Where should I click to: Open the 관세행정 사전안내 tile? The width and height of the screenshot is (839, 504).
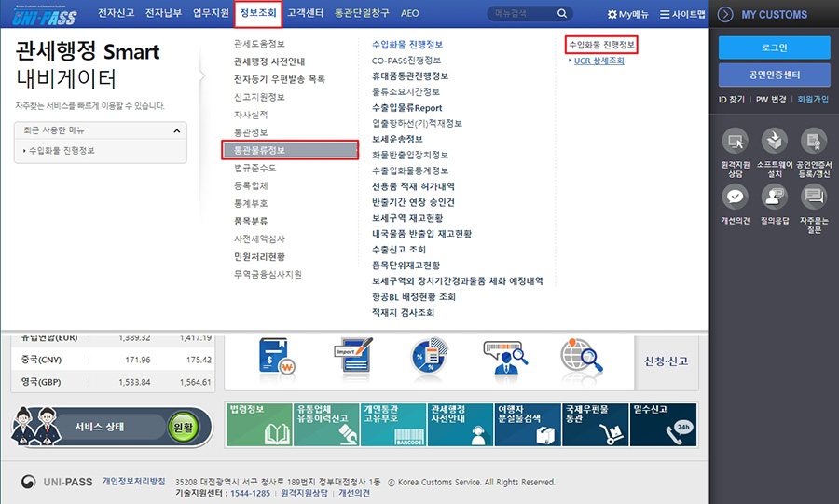coord(461,425)
